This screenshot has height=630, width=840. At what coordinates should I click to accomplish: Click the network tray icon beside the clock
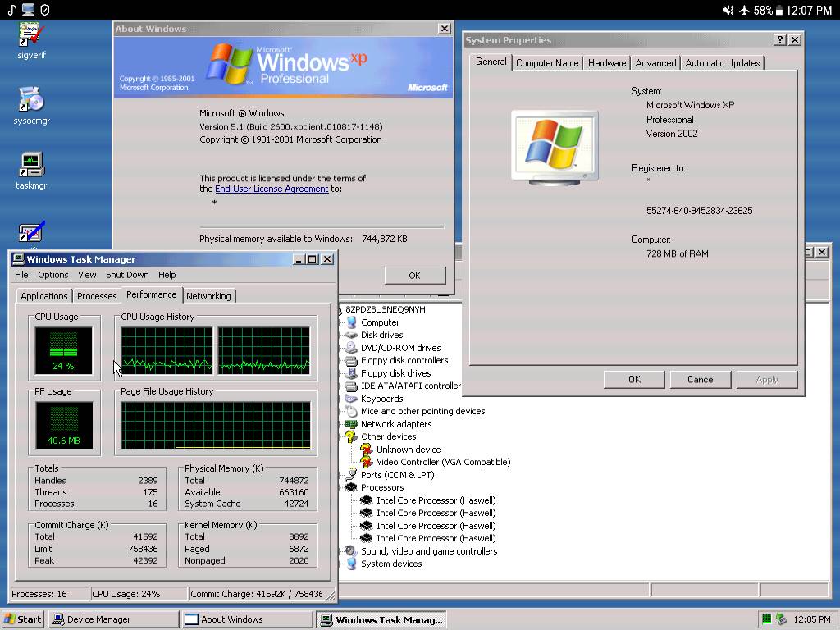pyautogui.click(x=781, y=619)
